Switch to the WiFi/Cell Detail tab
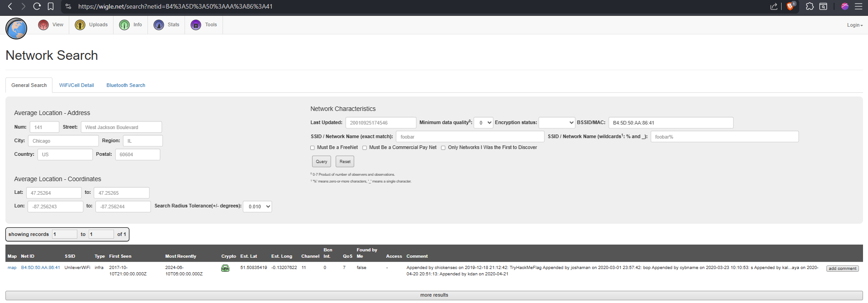This screenshot has height=303, width=868. click(76, 85)
